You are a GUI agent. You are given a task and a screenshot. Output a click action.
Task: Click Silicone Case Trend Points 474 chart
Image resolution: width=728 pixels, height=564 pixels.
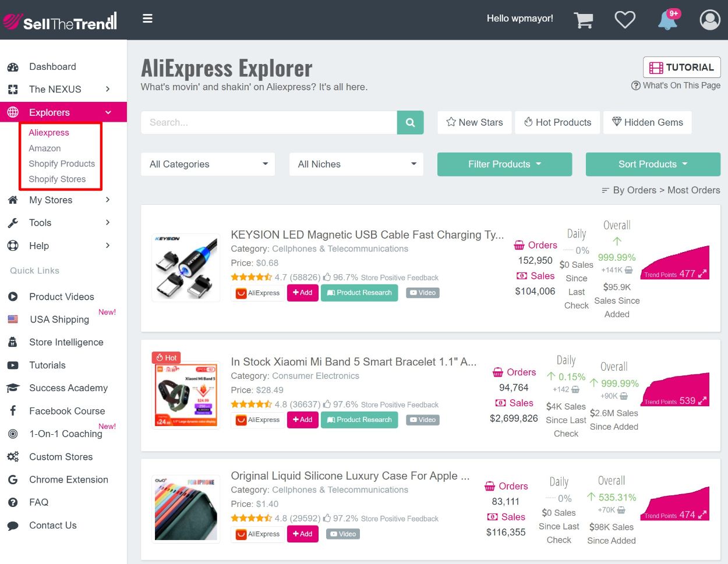tap(674, 503)
